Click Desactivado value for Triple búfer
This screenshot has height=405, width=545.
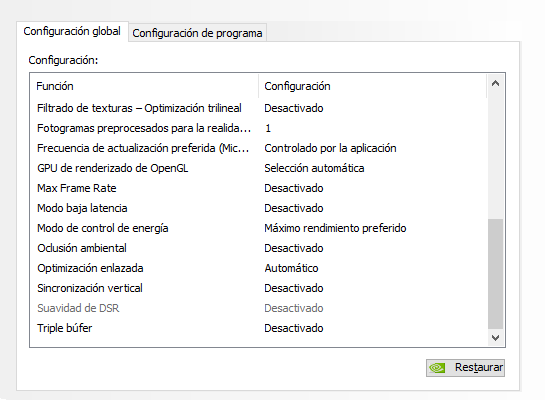[294, 328]
